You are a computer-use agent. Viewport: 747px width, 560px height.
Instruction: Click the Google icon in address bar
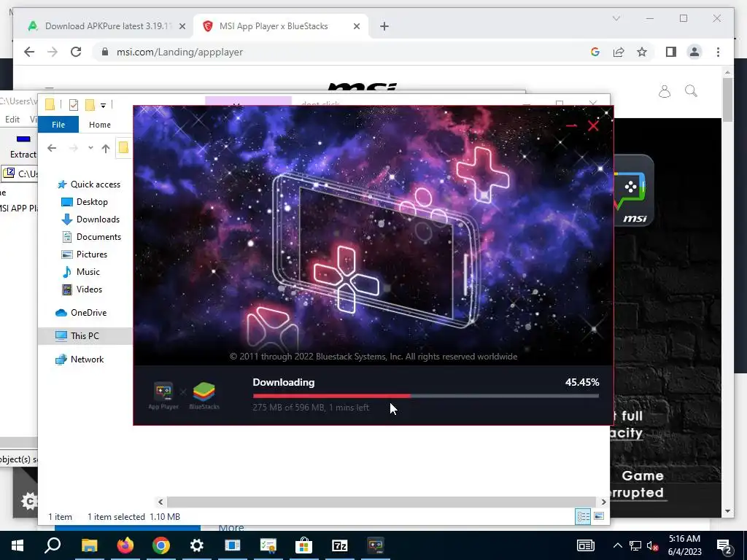(x=595, y=52)
